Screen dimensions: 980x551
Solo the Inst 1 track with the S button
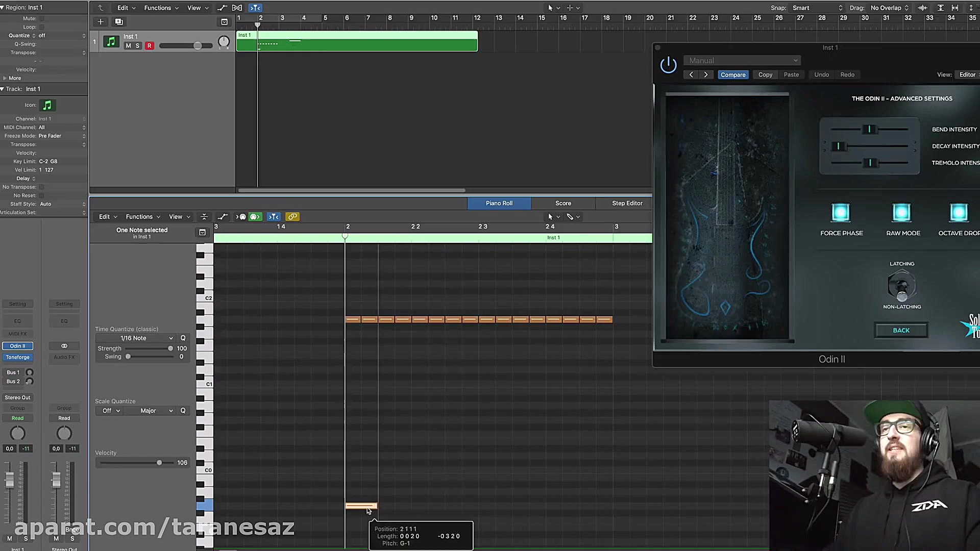coord(137,45)
